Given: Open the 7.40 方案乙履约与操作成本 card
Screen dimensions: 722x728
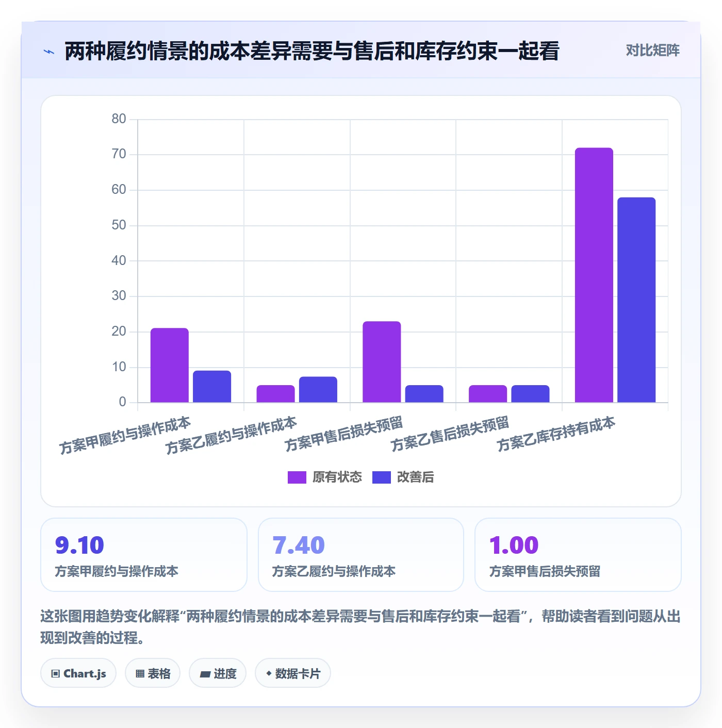Looking at the screenshot, I should coord(361,555).
